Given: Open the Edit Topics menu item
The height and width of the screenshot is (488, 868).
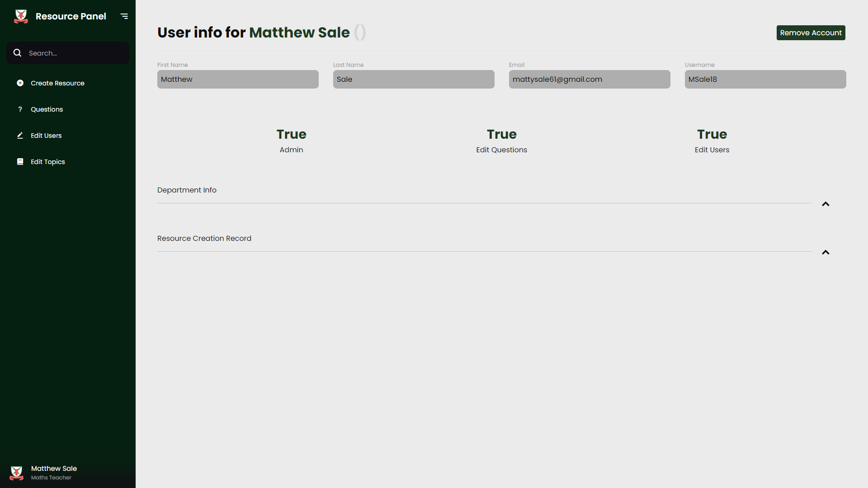Looking at the screenshot, I should tap(47, 162).
